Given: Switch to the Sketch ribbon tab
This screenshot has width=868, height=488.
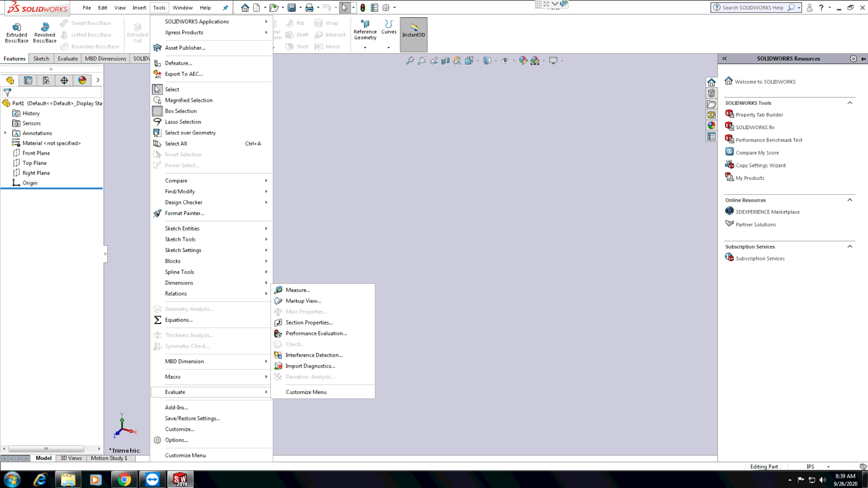Looking at the screenshot, I should [x=41, y=59].
